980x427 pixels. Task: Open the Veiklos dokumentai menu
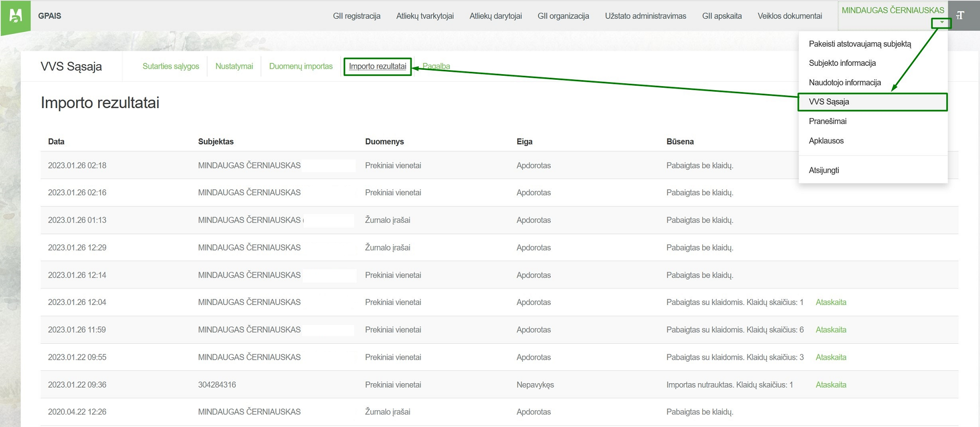pyautogui.click(x=790, y=16)
